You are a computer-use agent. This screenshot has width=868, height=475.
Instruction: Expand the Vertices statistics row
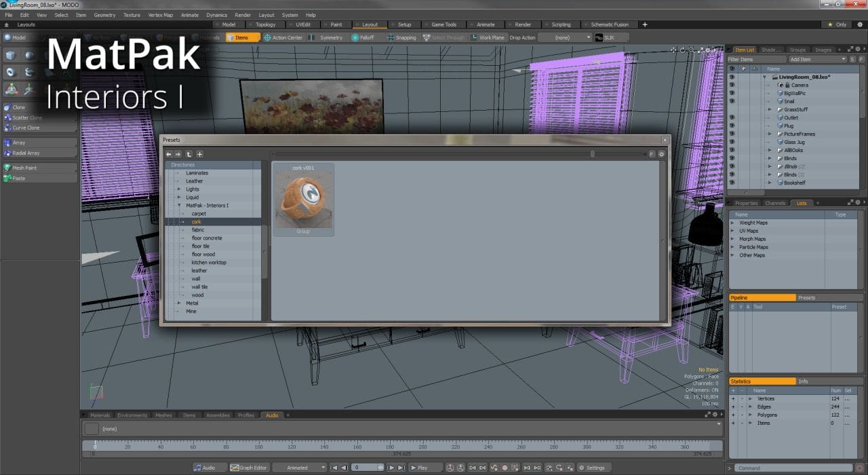click(750, 398)
